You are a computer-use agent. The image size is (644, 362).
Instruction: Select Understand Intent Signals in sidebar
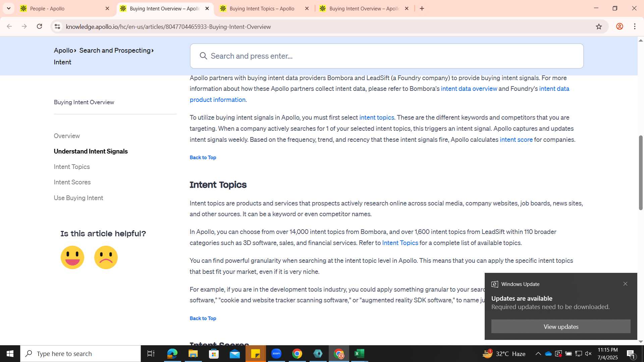91,151
